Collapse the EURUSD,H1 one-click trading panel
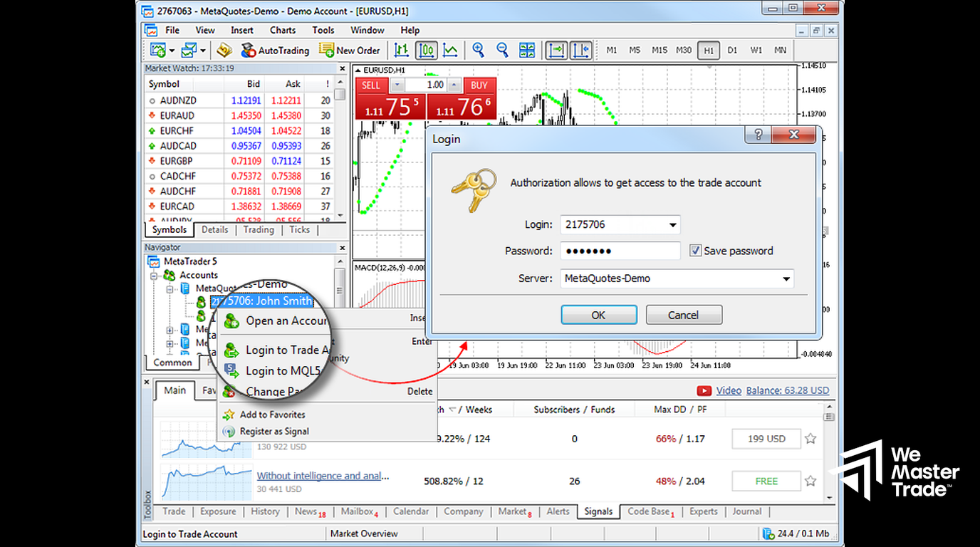 [x=358, y=70]
